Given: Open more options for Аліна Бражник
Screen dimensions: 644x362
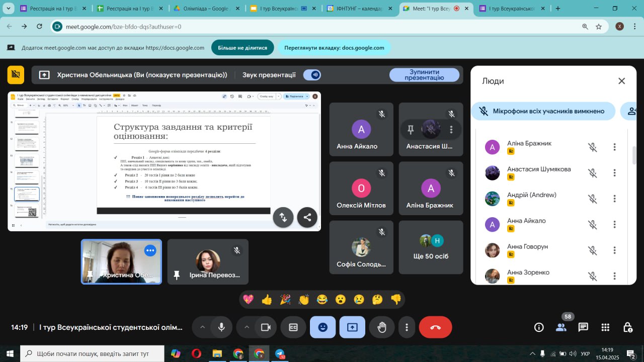Looking at the screenshot, I should point(614,147).
